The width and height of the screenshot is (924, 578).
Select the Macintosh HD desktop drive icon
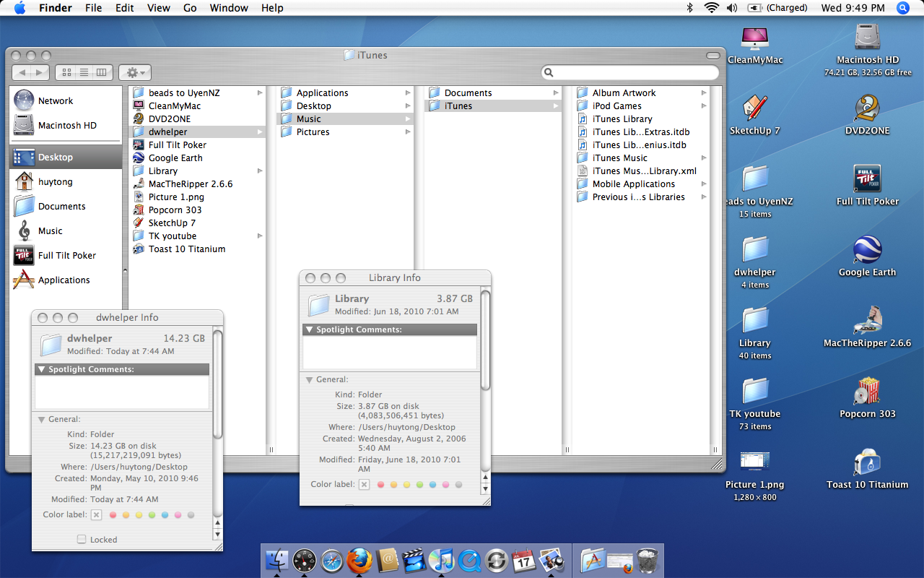(867, 38)
